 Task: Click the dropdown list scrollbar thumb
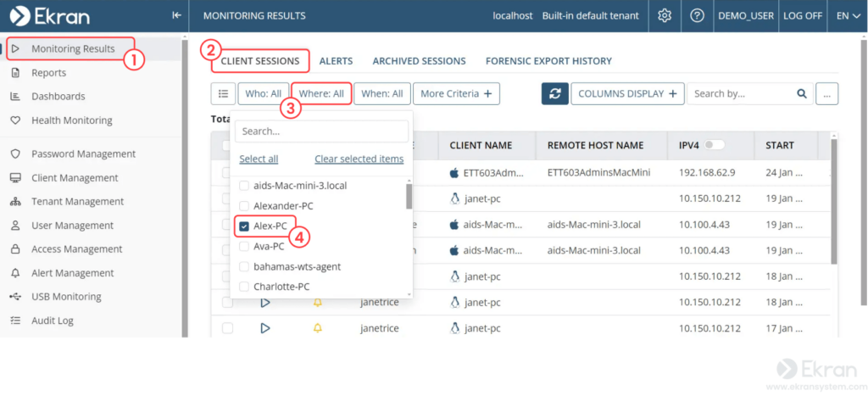409,196
